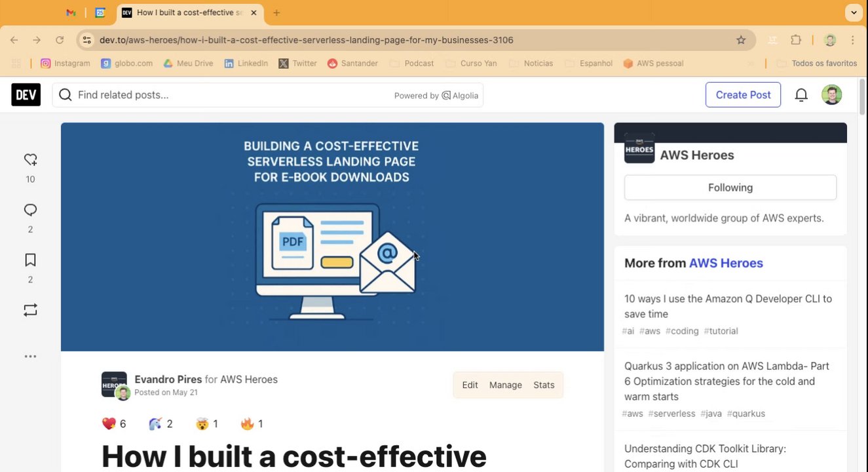This screenshot has height=472, width=868.
Task: Reload the page
Action: coord(60,40)
